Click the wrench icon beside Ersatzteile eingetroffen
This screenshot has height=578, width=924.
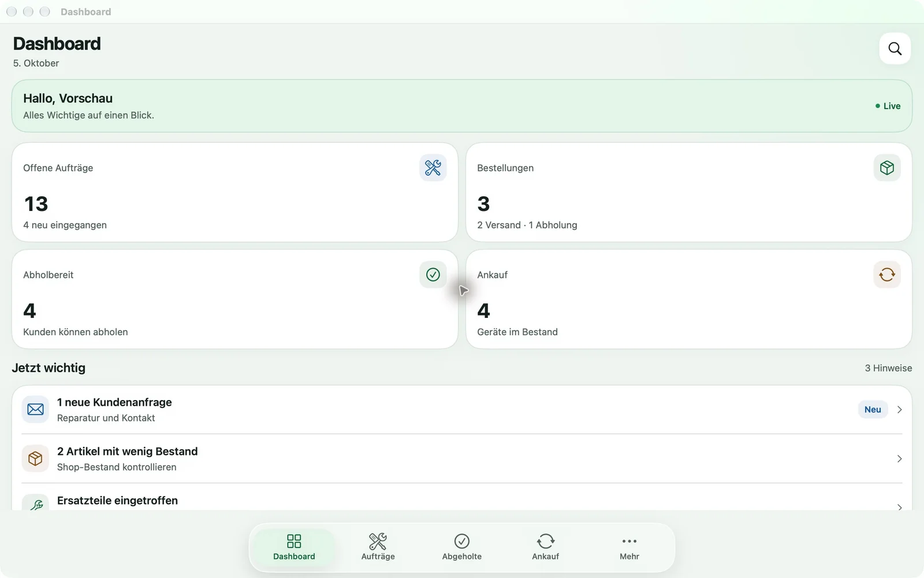point(35,503)
